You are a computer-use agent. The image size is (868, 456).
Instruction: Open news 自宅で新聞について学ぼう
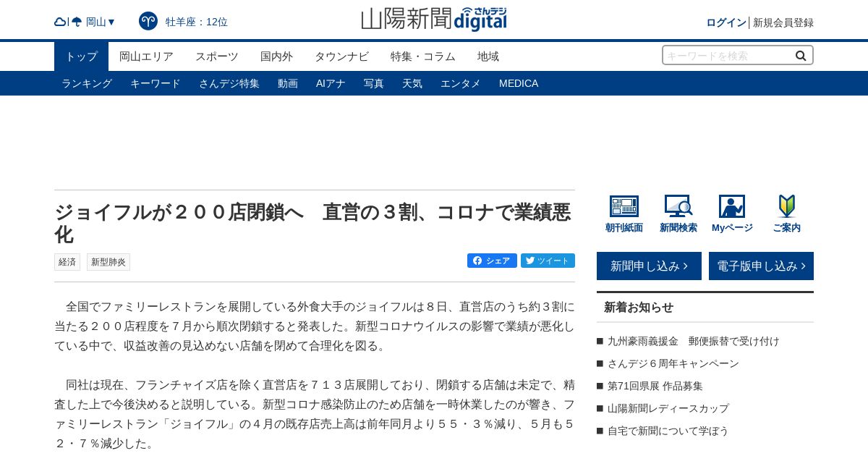[x=668, y=431]
